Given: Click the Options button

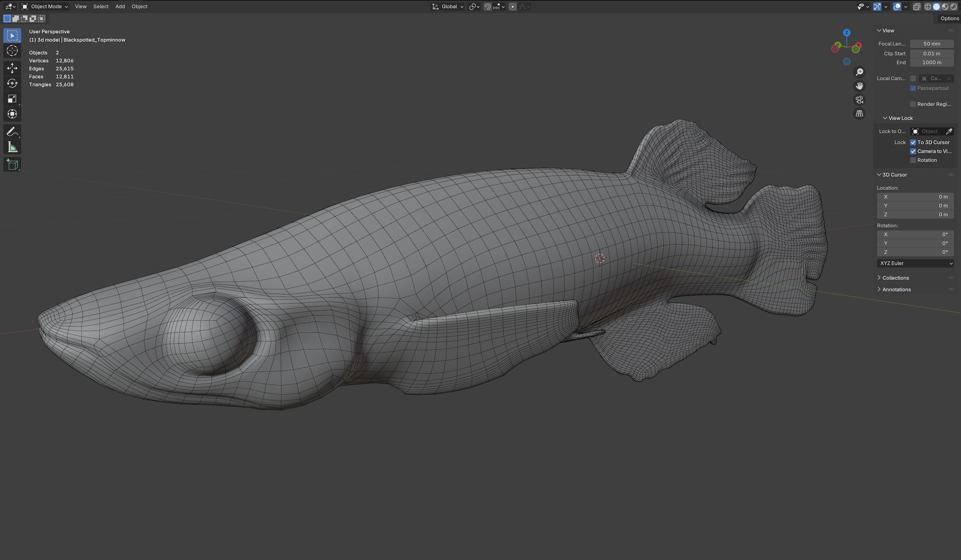Looking at the screenshot, I should [x=949, y=19].
